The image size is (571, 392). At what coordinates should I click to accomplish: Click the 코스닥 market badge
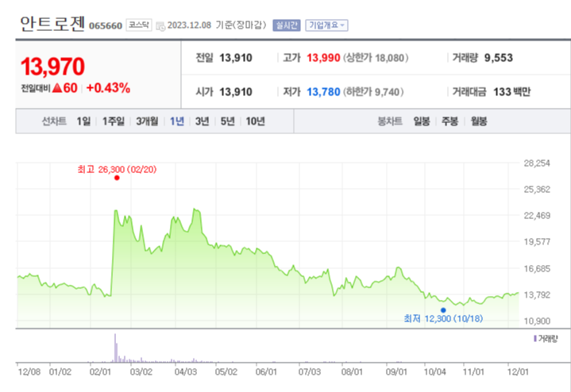point(139,25)
